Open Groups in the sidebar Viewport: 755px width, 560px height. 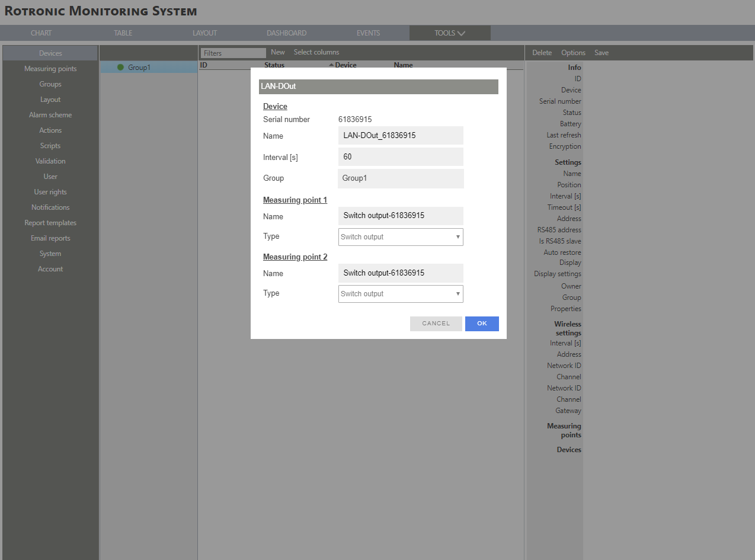(50, 84)
